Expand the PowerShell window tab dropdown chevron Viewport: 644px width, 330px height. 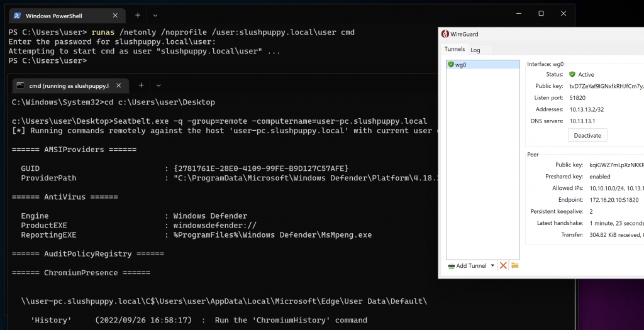tap(155, 15)
